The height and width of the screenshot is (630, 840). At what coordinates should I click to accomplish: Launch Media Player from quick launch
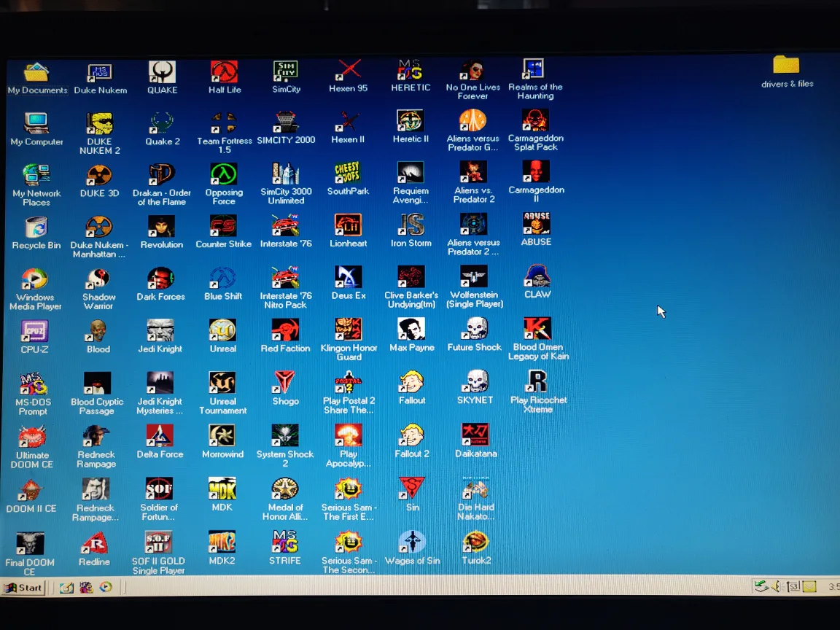tap(106, 587)
